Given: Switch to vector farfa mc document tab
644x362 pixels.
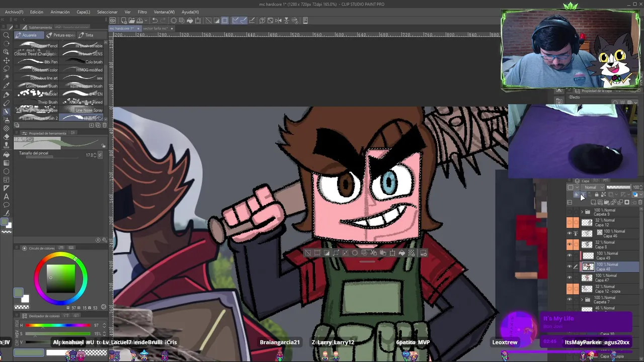Looking at the screenshot, I should tap(157, 29).
